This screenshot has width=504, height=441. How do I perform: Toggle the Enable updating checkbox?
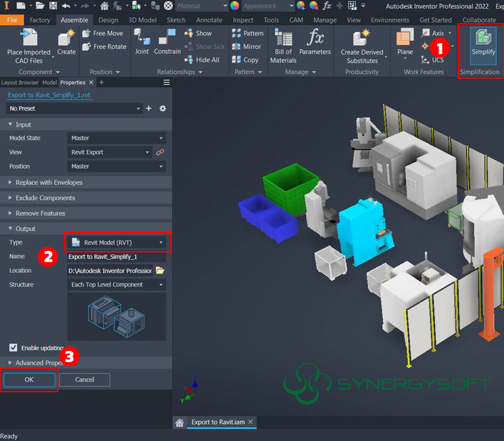(13, 348)
